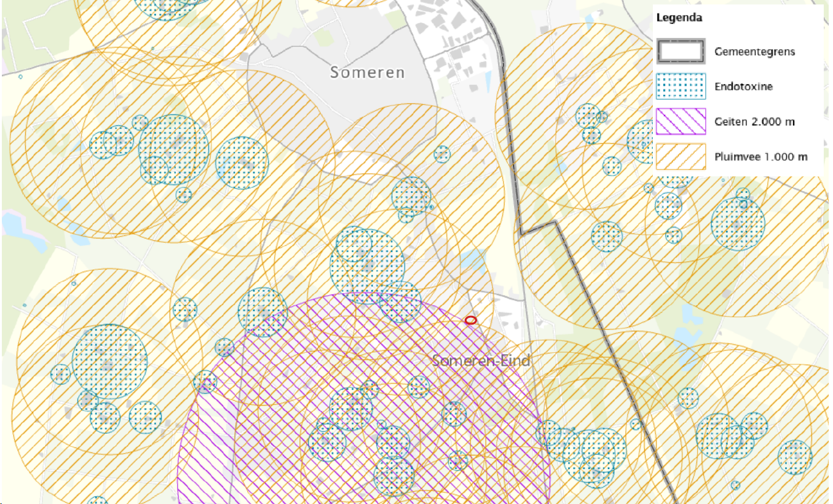Screen dimensions: 833x504
Task: Click the dotted Endotoxine legend symbol
Action: point(681,86)
